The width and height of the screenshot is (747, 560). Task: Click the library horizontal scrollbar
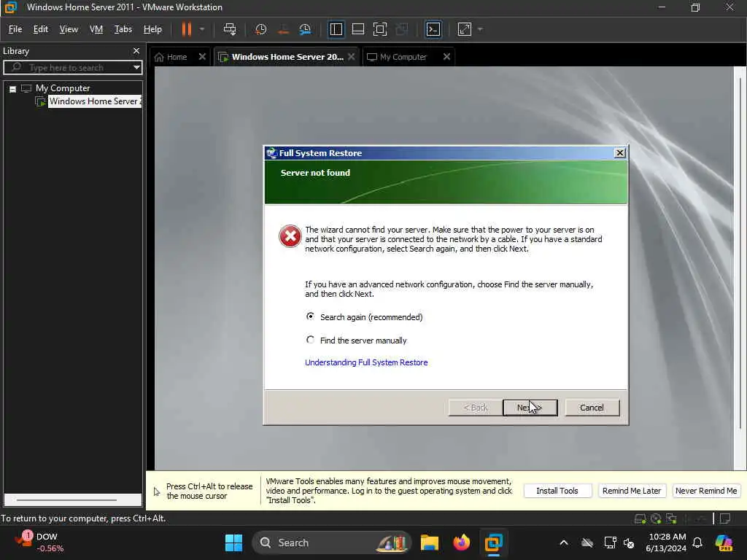click(x=66, y=500)
